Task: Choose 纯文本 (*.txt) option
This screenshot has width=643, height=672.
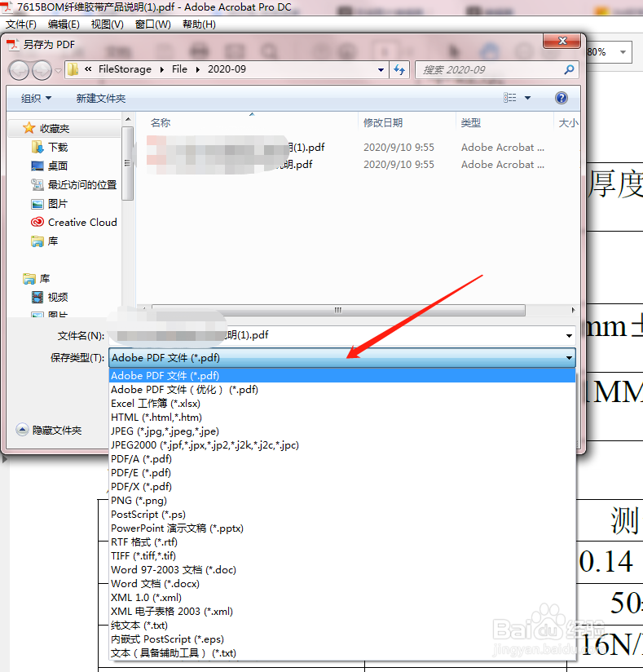Action: pos(341,626)
